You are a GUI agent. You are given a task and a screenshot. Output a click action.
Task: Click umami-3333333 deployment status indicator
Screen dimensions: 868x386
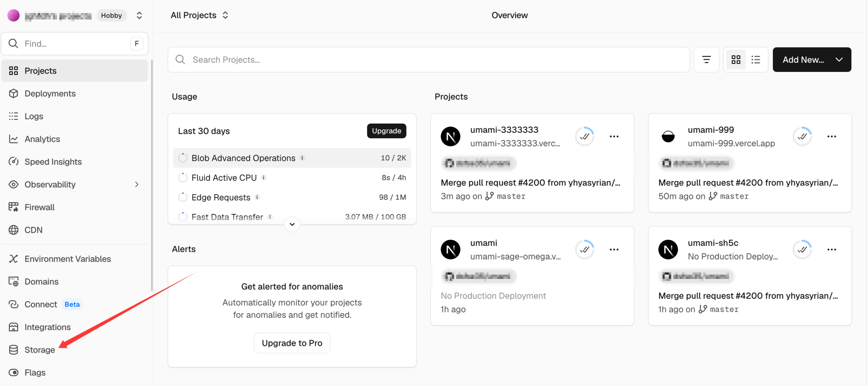click(585, 136)
